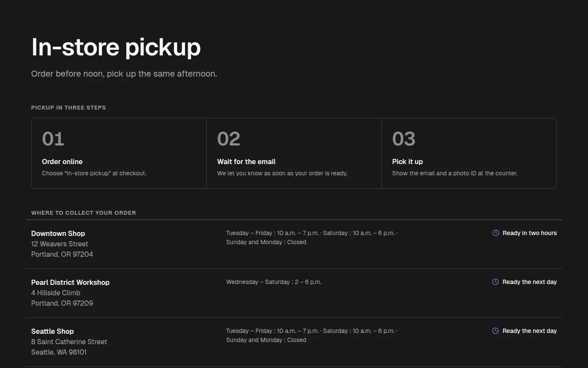Screen dimensions: 588x368
Task: Click "Show the email and a photo ID at the counter."
Action: (455, 173)
